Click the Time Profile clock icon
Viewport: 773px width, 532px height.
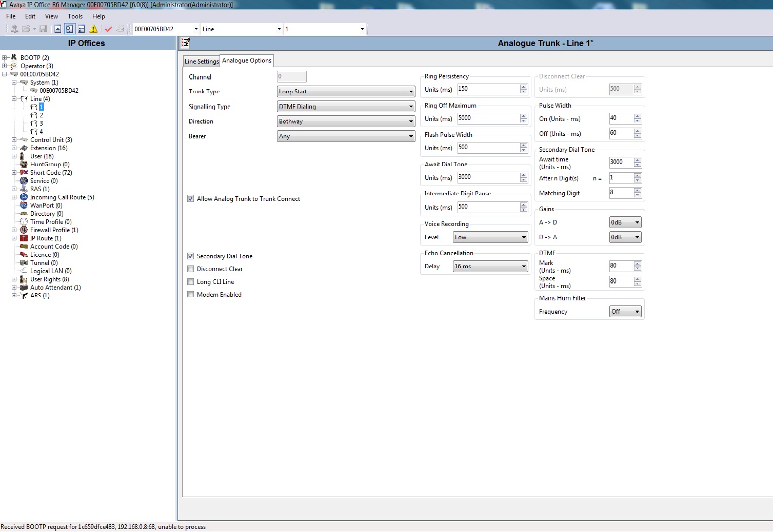(24, 221)
